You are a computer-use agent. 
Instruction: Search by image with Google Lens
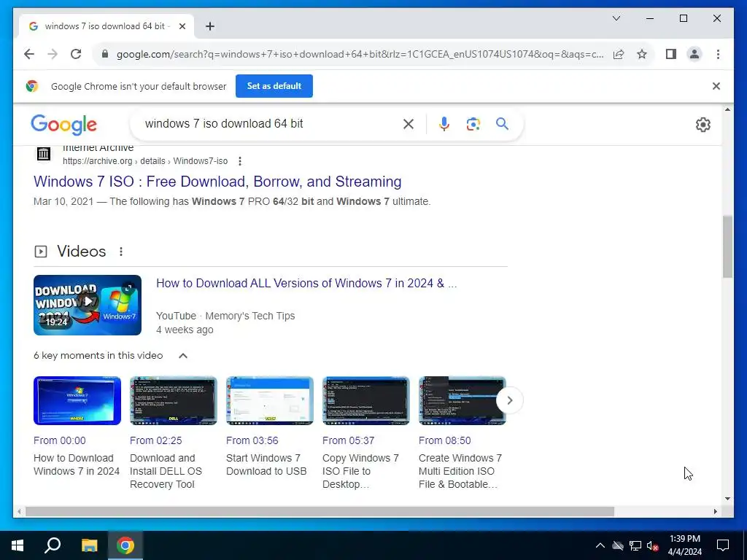coord(473,124)
